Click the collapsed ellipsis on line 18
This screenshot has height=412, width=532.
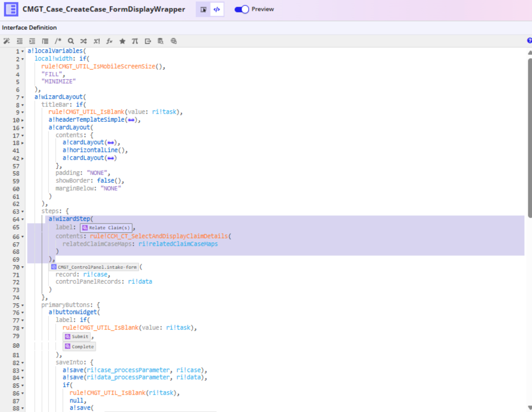click(111, 143)
